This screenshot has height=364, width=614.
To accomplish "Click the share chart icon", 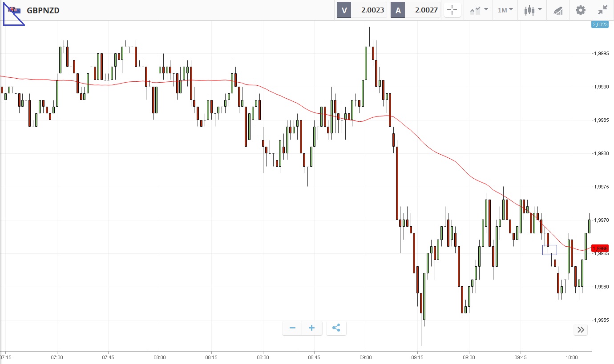I will (x=336, y=328).
